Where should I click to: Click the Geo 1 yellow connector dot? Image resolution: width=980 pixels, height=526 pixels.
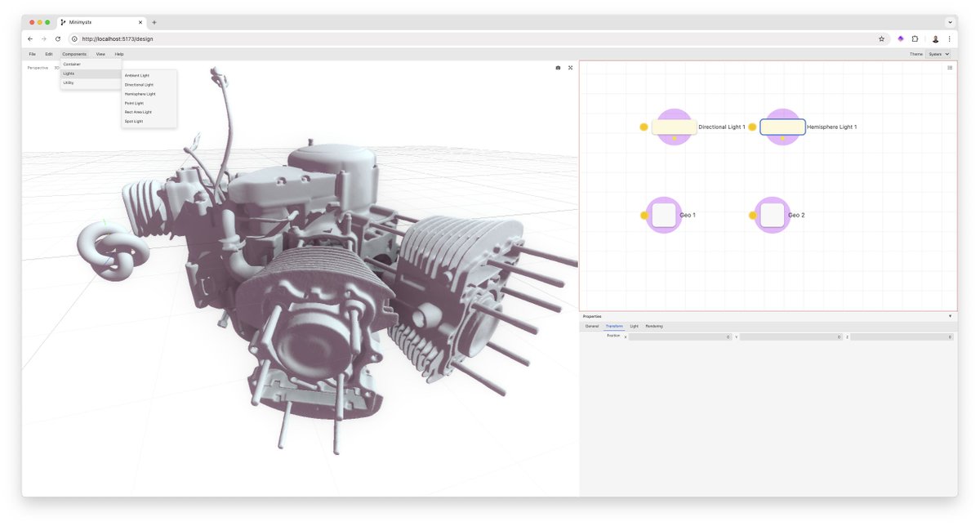tap(644, 215)
